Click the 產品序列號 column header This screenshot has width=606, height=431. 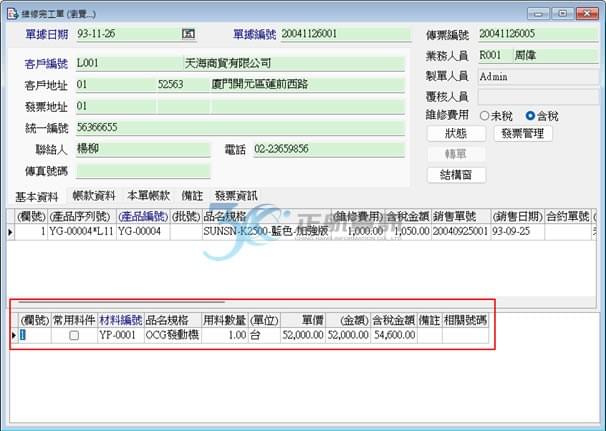(x=82, y=217)
